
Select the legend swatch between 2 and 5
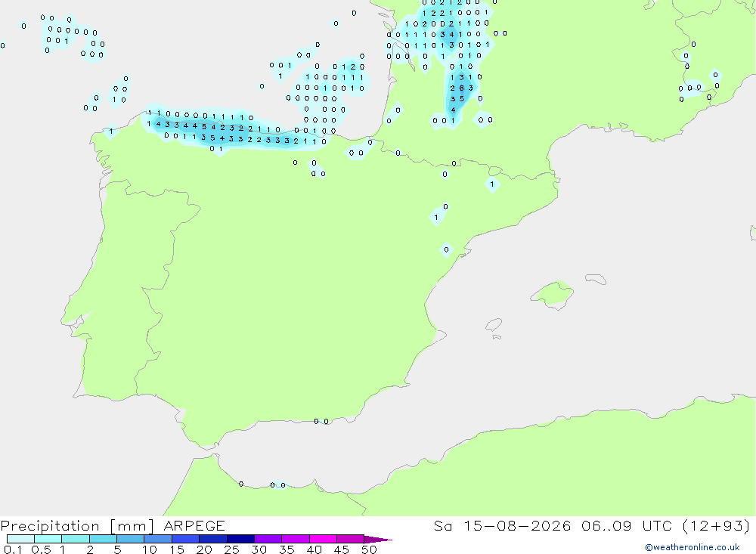click(103, 539)
